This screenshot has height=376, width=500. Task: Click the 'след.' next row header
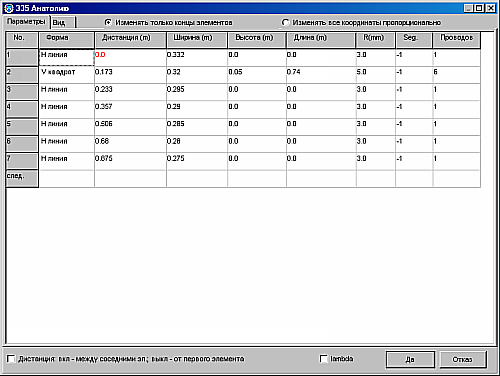pyautogui.click(x=22, y=179)
